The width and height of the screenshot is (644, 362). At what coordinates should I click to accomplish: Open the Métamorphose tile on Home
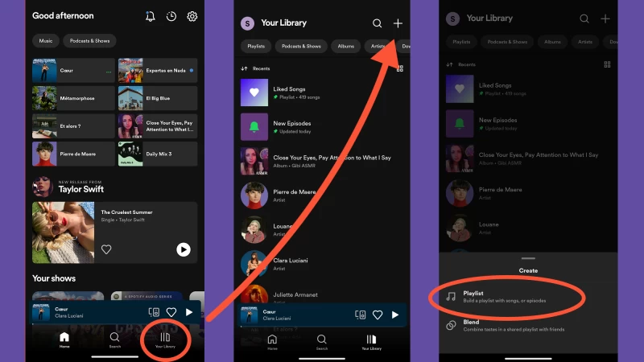72,98
